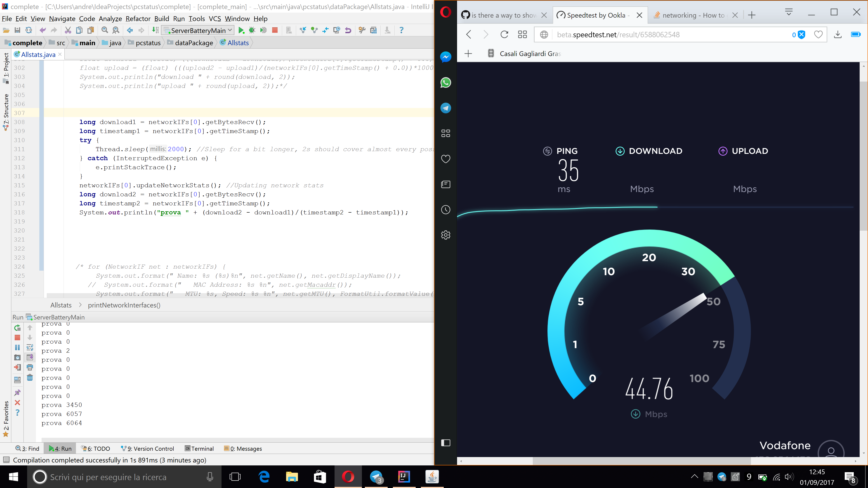Open file with the toolbar folder icon
Image resolution: width=868 pixels, height=488 pixels.
pyautogui.click(x=6, y=30)
